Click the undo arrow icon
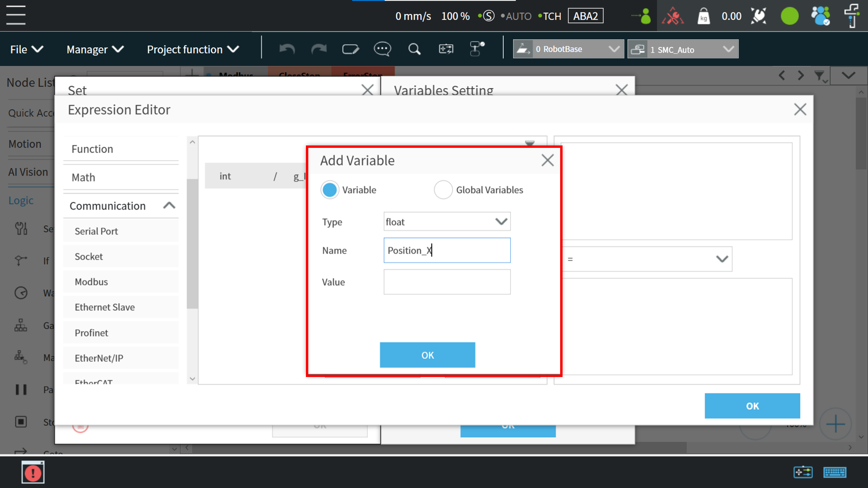Viewport: 868px width, 488px height. pyautogui.click(x=287, y=49)
